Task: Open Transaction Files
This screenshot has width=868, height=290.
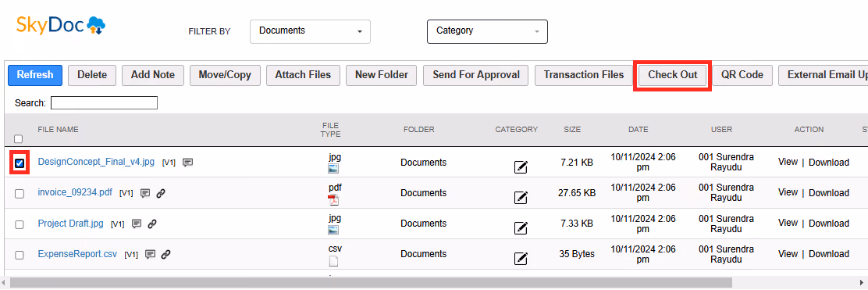Action: [583, 75]
